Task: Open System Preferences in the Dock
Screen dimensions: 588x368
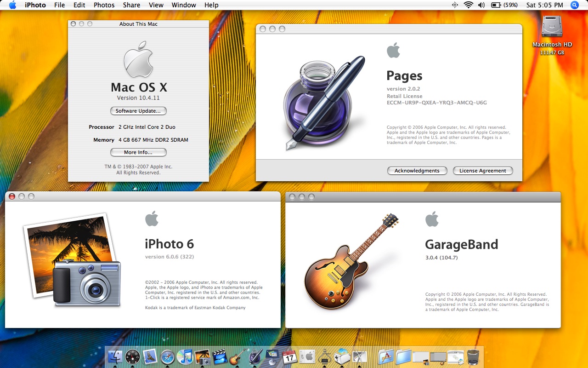Action: tap(306, 356)
